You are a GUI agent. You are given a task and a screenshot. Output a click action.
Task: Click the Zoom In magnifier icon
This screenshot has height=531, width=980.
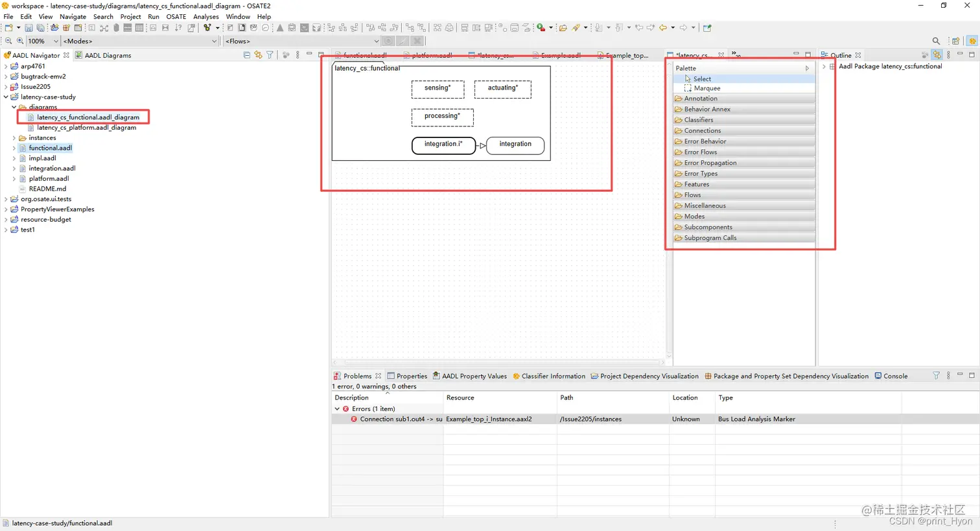click(x=20, y=41)
